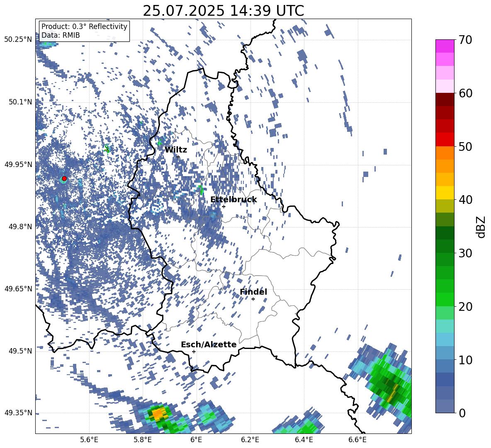Click the 6.6°E longitude label

click(357, 440)
